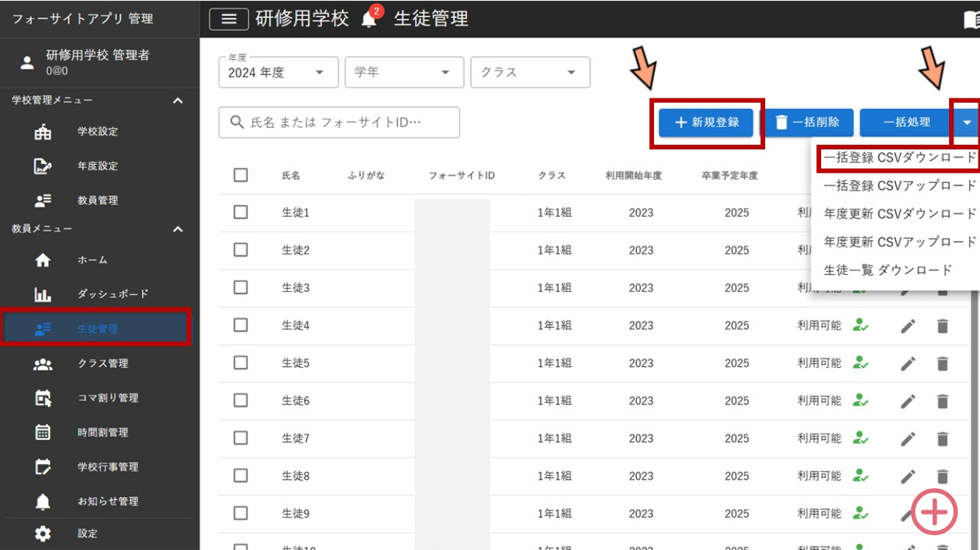The image size is (980, 550).
Task: Collapse the 教員メニュー section
Action: [177, 229]
